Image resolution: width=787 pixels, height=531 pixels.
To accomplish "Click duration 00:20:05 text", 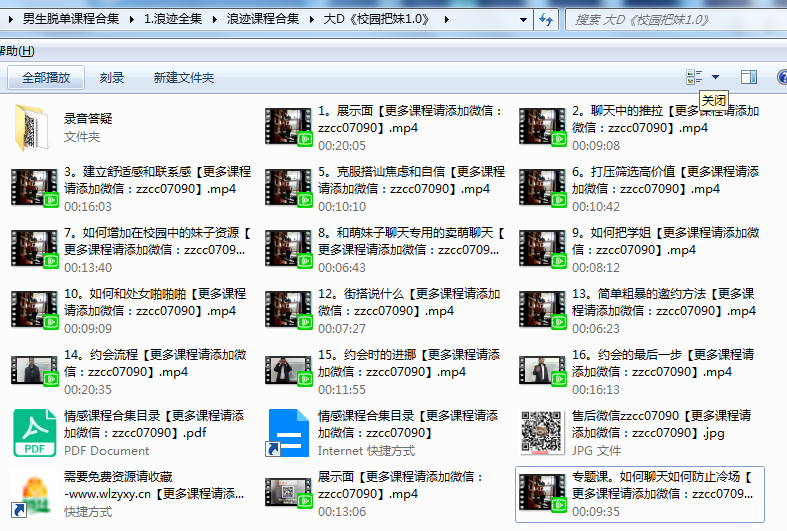I will [x=342, y=146].
